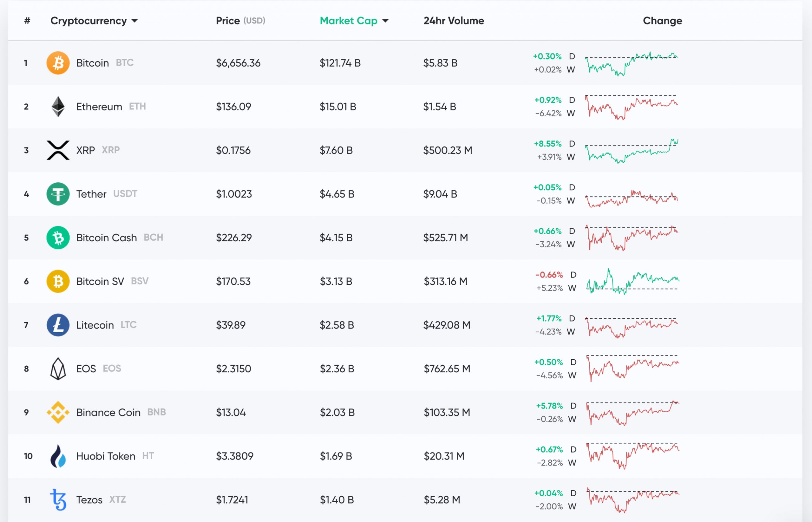The width and height of the screenshot is (812, 522).
Task: Open the Tezos name link
Action: click(x=89, y=499)
